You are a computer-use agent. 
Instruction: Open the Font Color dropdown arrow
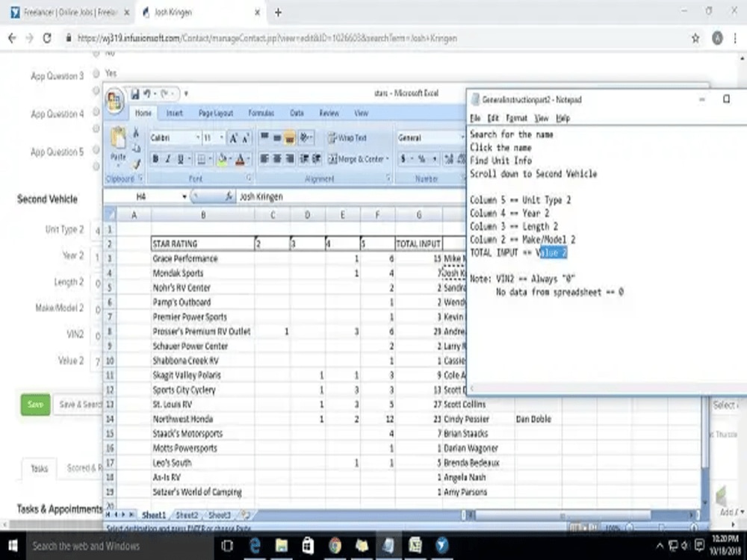[249, 159]
